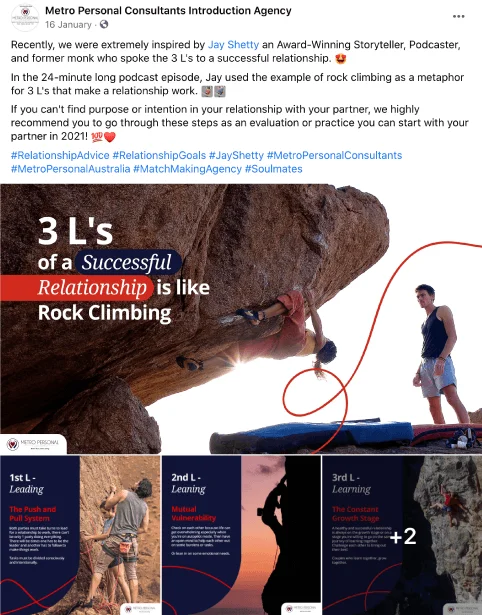Click the public globe privacy icon
This screenshot has width=482, height=615.
(x=104, y=24)
